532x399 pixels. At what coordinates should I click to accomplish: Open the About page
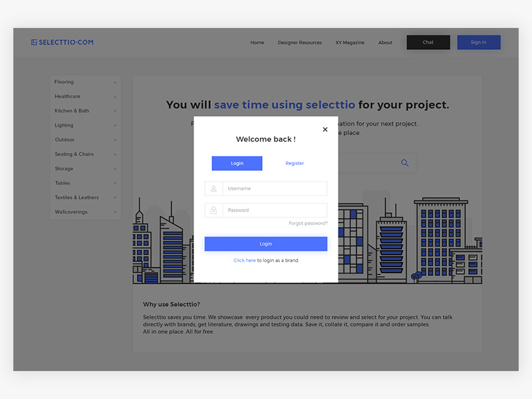coord(385,42)
